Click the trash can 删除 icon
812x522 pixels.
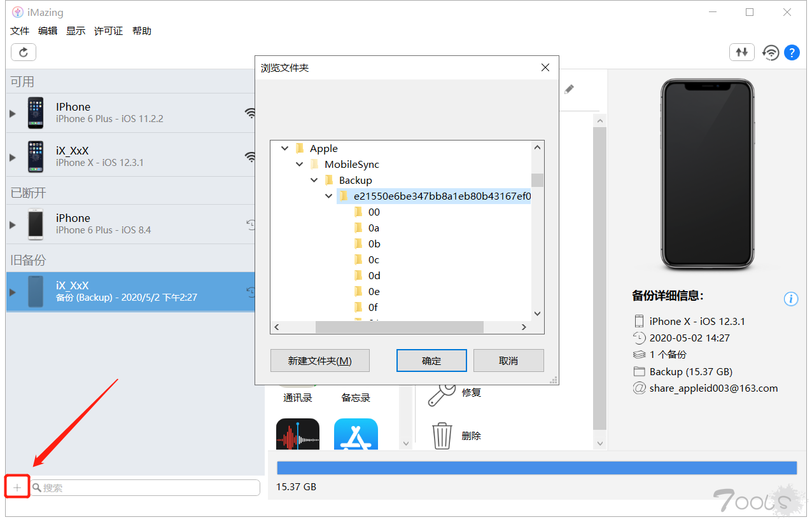point(442,436)
